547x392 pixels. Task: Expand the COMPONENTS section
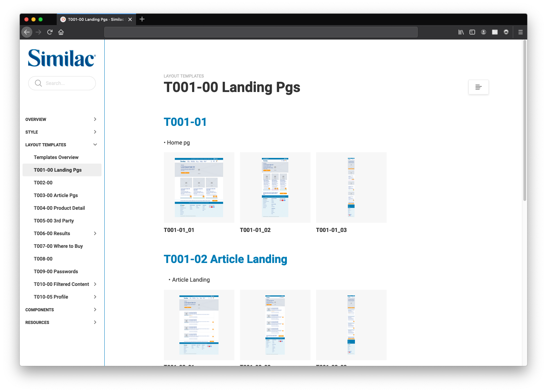(x=94, y=310)
